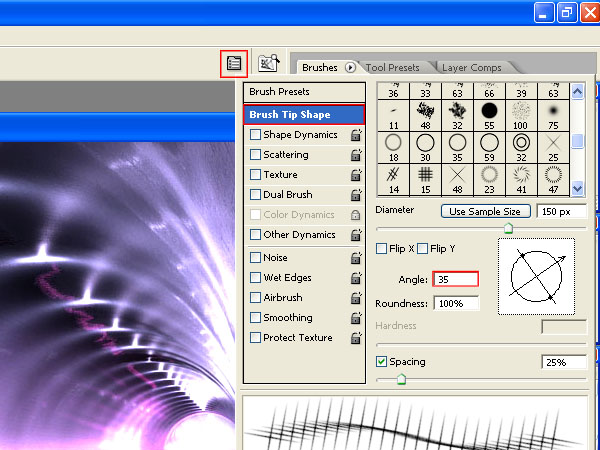Image resolution: width=600 pixels, height=450 pixels.
Task: Select the 75 soft round brush
Action: pyautogui.click(x=553, y=116)
